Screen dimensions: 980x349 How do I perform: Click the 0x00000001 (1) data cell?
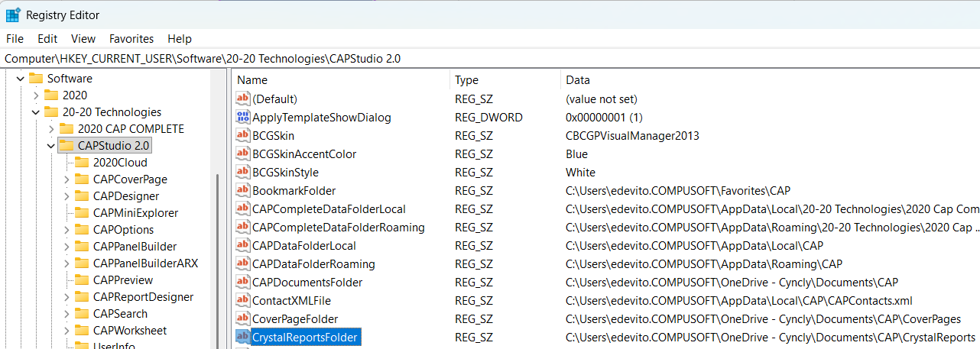(604, 117)
